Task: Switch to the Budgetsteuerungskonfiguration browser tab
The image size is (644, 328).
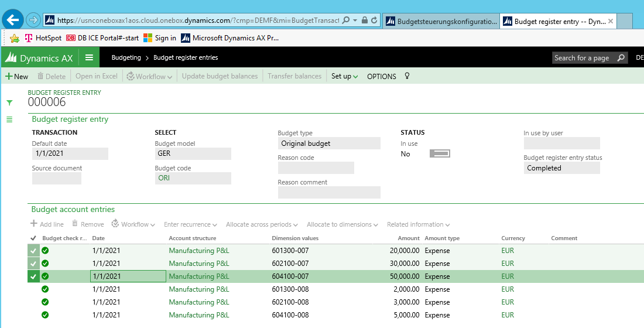Action: 441,21
